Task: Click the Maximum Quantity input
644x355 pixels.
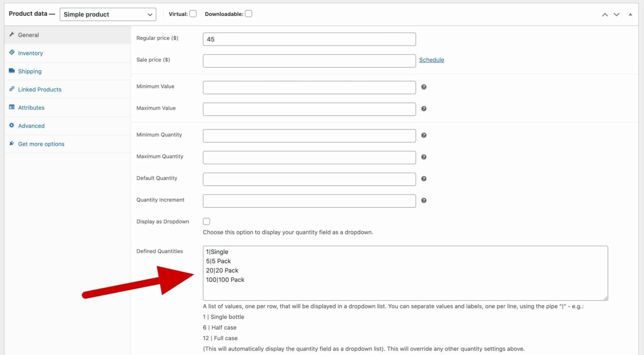Action: click(309, 158)
